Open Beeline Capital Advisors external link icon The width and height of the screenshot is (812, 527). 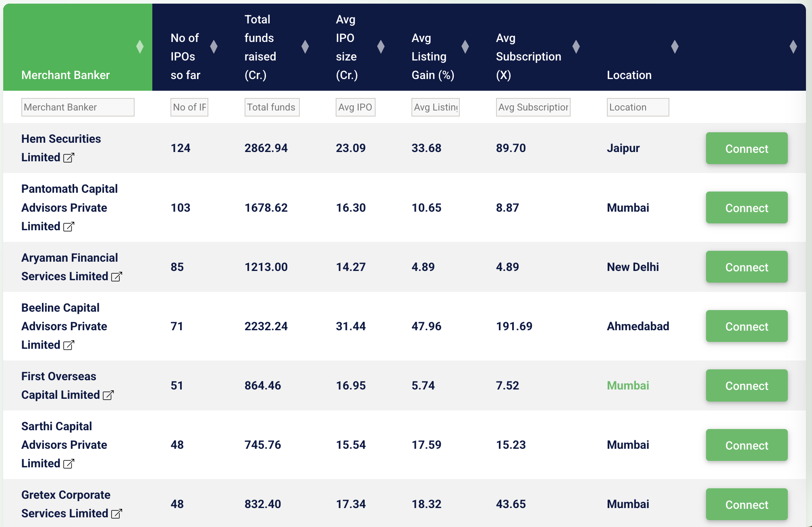coord(69,345)
